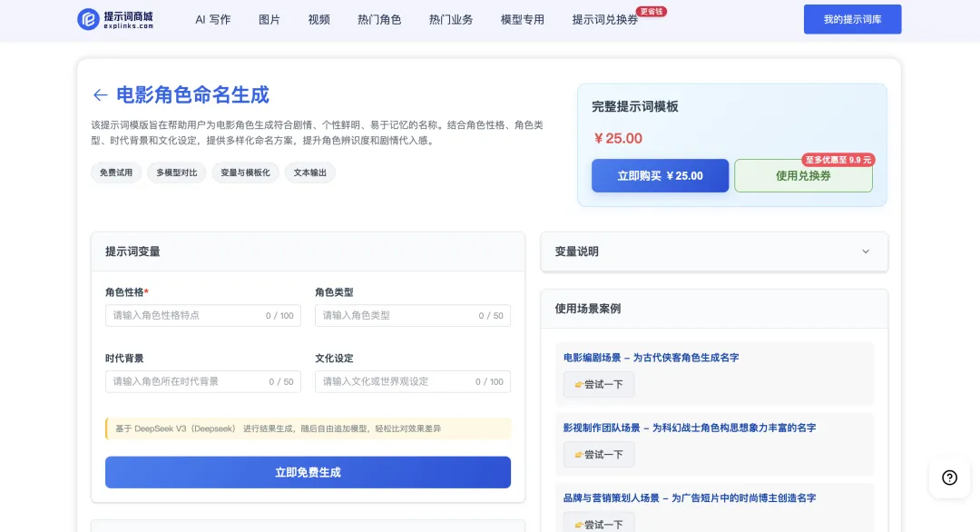Click the 提示词变量 panel heading

coord(132,251)
